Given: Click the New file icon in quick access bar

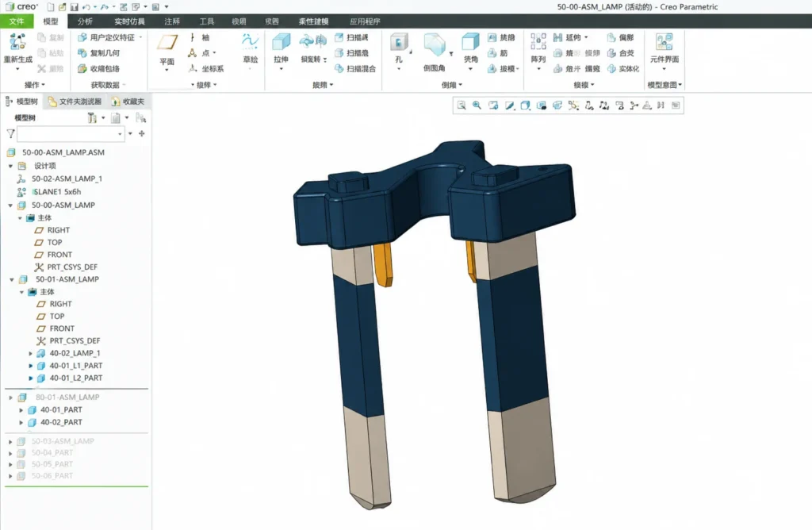Looking at the screenshot, I should coord(50,6).
